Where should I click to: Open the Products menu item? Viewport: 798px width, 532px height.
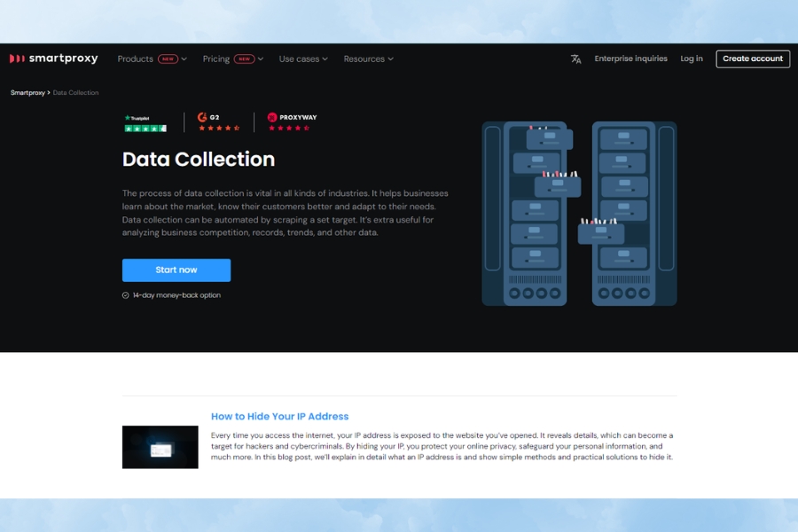pos(136,59)
